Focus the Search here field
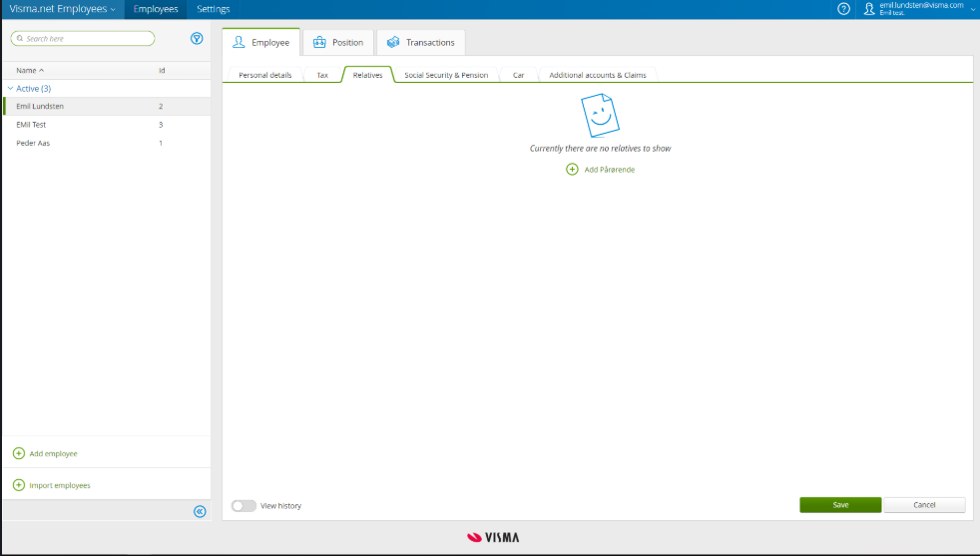 tap(83, 38)
